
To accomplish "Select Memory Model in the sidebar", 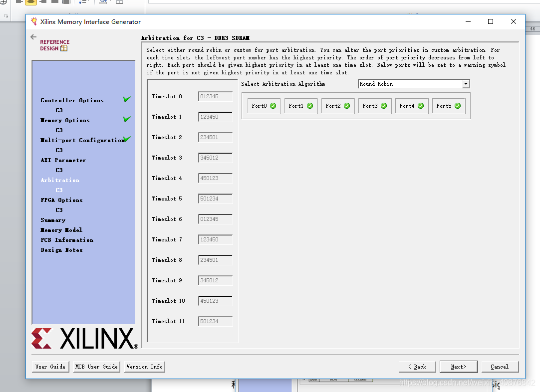I will (62, 230).
